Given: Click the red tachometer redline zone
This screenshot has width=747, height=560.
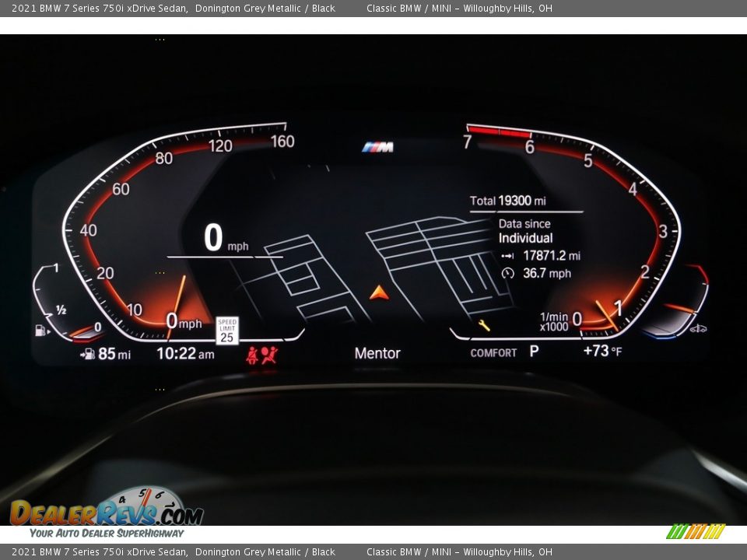Looking at the screenshot, I should (500, 131).
